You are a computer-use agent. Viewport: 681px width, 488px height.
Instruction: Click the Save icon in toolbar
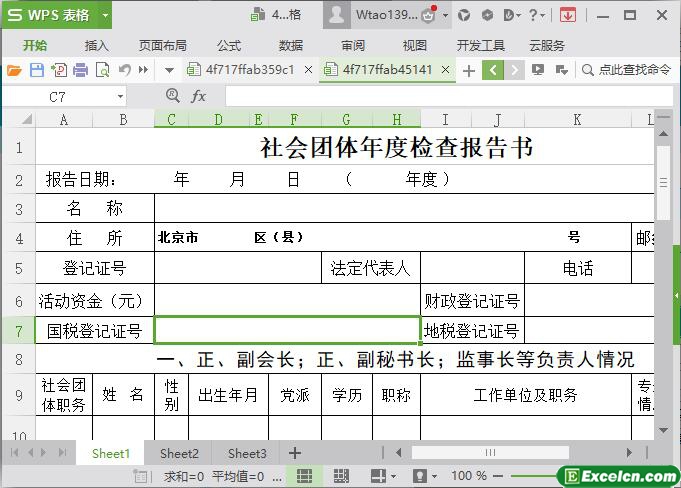36,70
